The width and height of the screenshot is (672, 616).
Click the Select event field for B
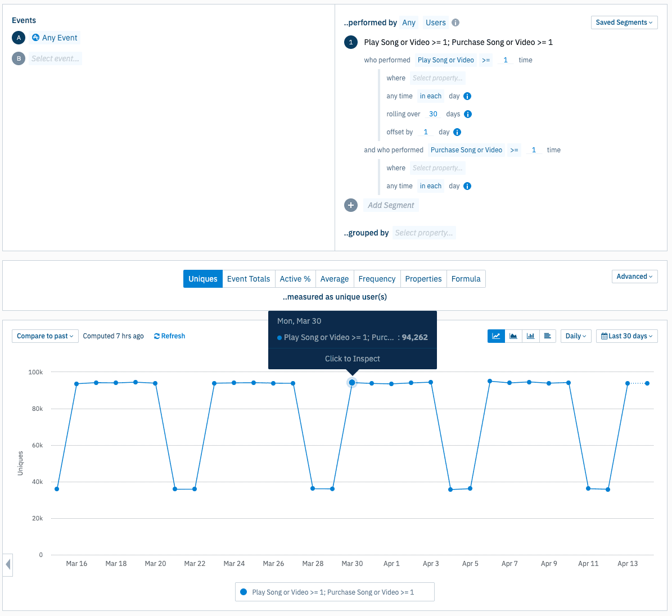[55, 58]
